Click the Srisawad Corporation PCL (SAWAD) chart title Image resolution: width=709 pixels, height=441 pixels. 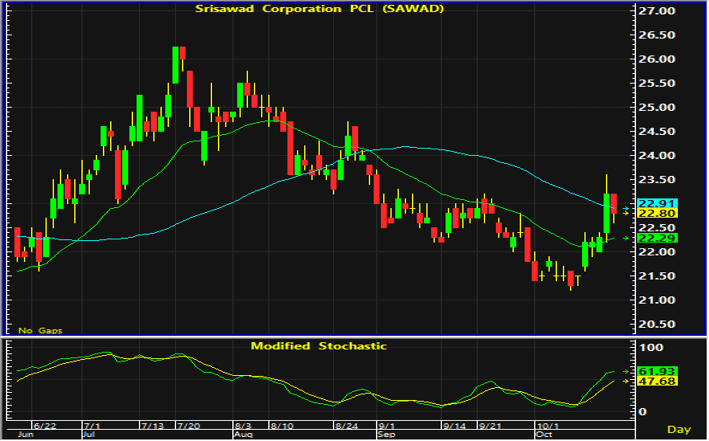click(319, 9)
